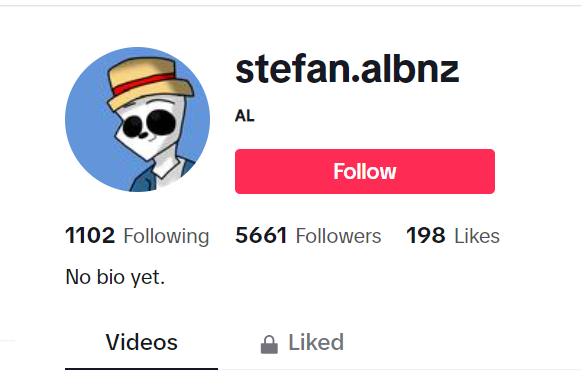Click the gray divider under Liked tab
Image resolution: width=581 pixels, height=389 pixels.
[399, 369]
